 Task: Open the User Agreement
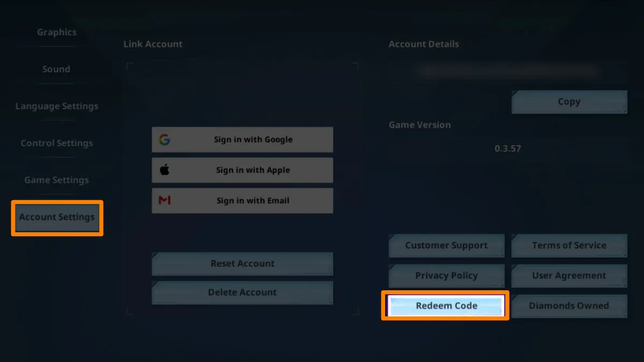(569, 276)
